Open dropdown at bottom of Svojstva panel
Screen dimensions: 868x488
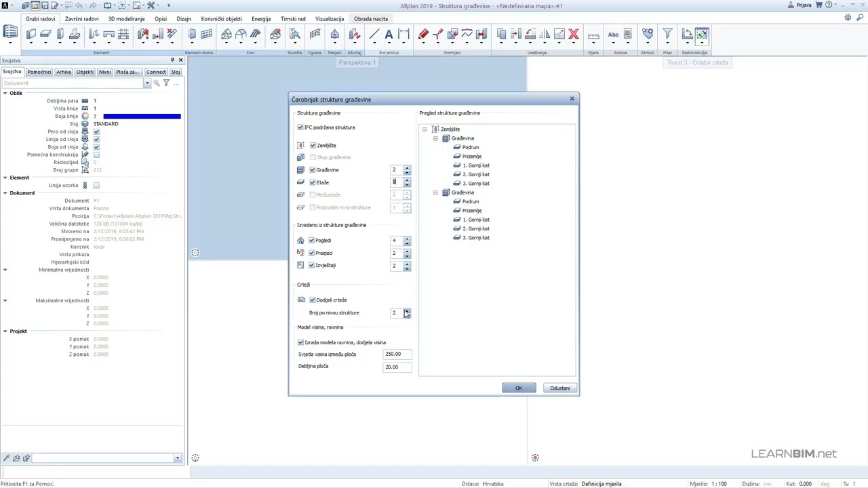point(177,458)
